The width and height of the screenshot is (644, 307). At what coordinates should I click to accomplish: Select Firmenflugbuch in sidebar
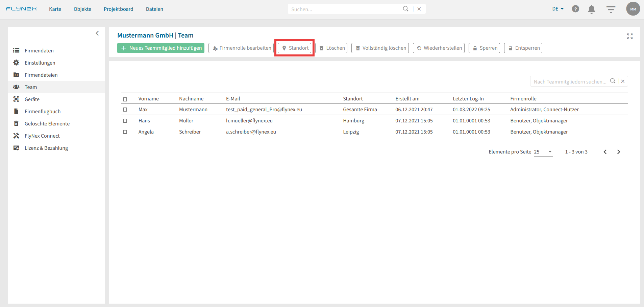coord(56,111)
